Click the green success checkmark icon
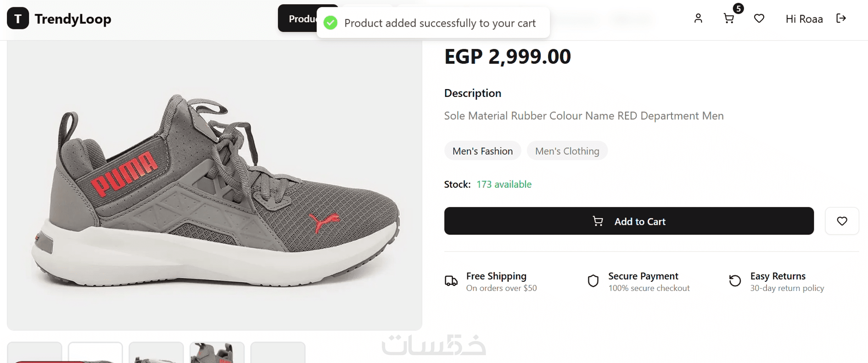This screenshot has width=868, height=363. [x=330, y=23]
